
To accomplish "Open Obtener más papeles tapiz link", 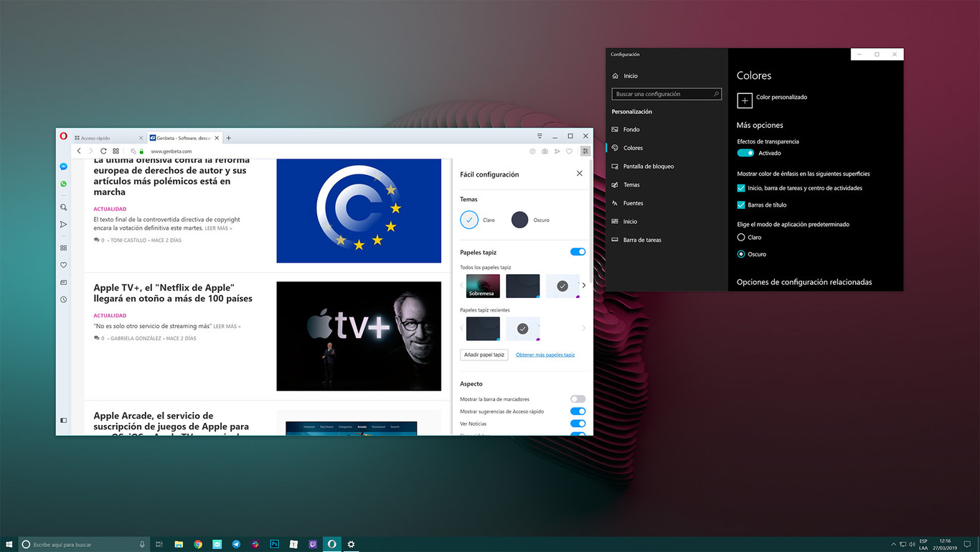I will tap(545, 354).
